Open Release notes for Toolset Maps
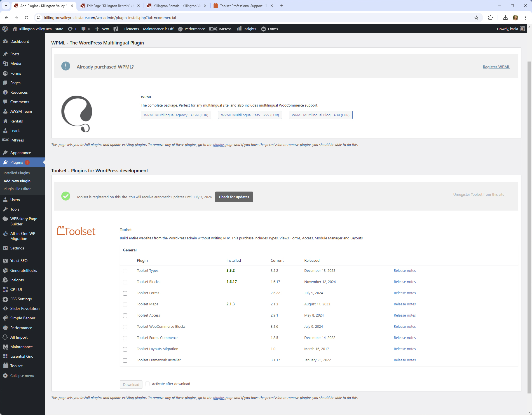532x415 pixels. click(405, 304)
